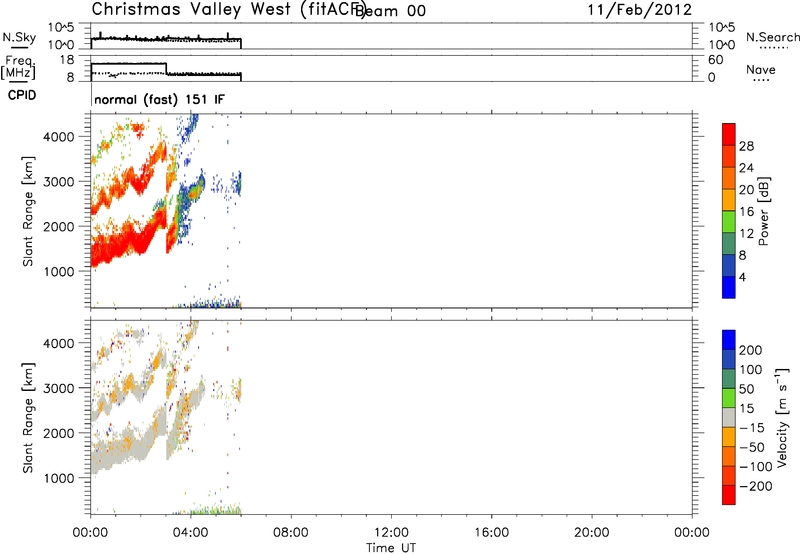
Task: Click the '-50' tick on velocity scale
Action: 752,447
